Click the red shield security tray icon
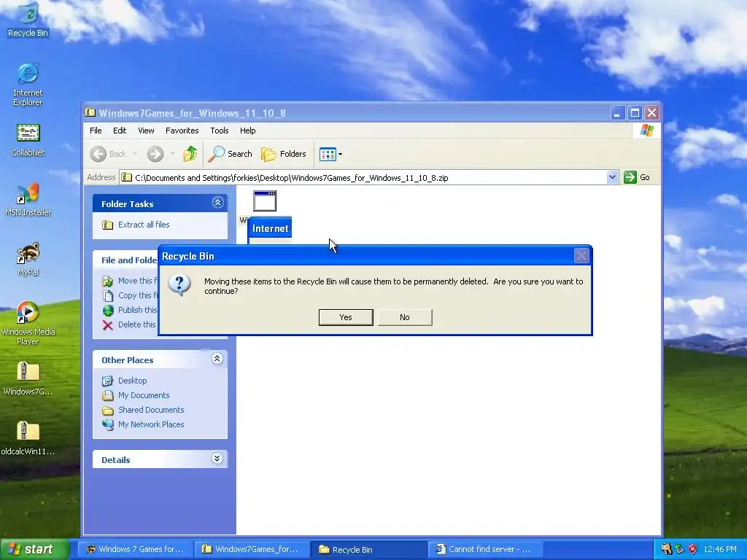 (692, 549)
